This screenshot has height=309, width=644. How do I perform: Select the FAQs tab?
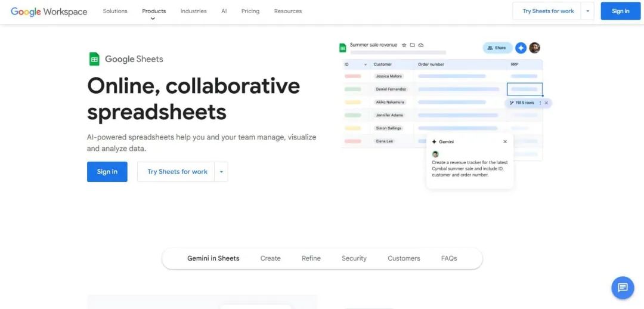[x=449, y=258]
